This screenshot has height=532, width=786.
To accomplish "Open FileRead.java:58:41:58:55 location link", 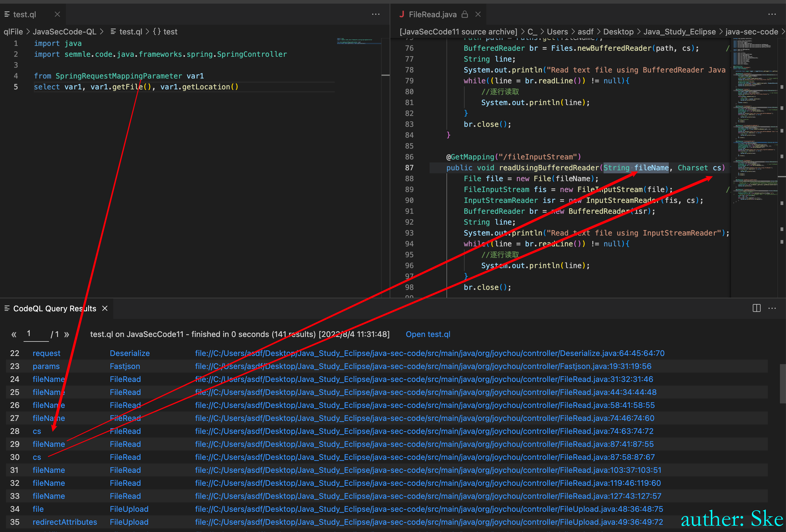I will point(425,405).
